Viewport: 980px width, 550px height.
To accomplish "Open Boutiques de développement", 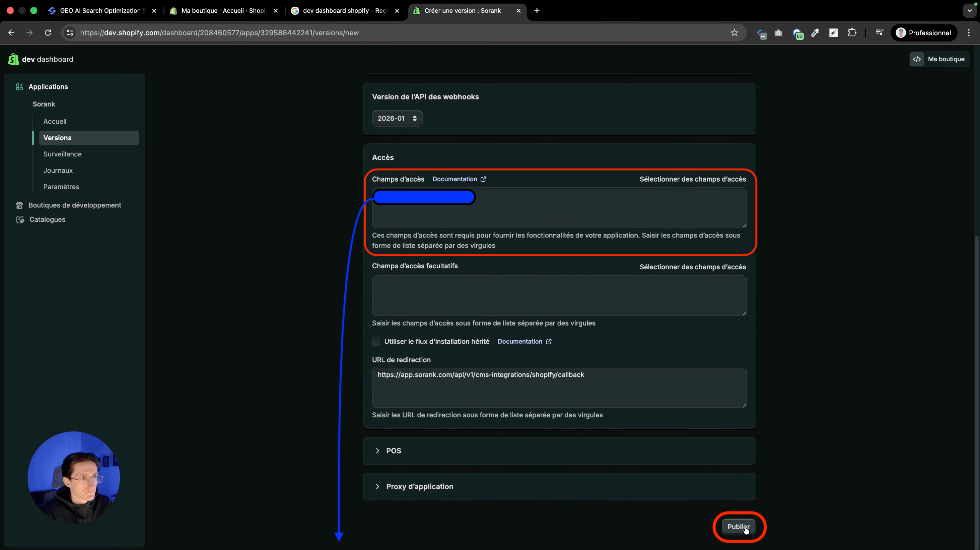I will (75, 205).
